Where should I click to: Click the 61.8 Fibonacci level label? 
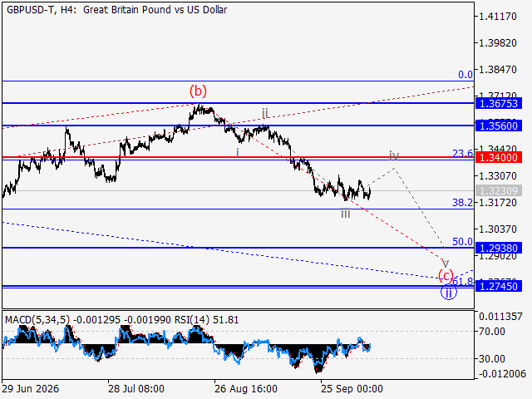coord(463,281)
